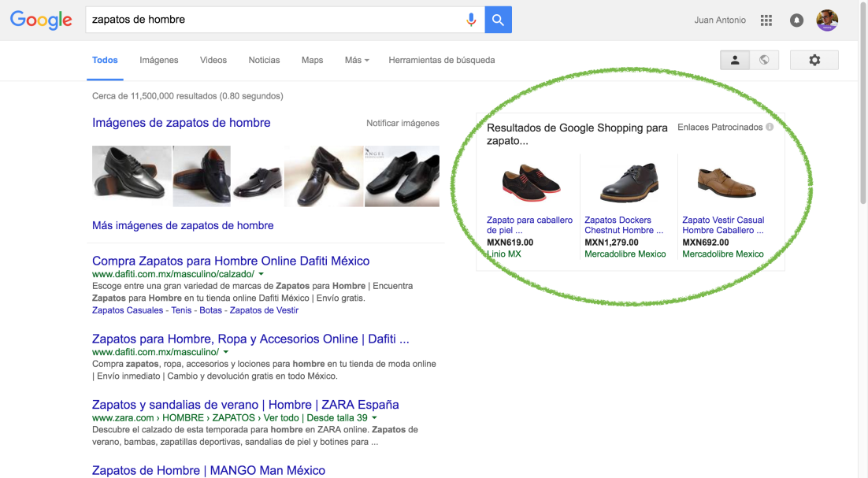This screenshot has height=478, width=868.
Task: Open "Zapatos para Hombre, Ropa y Accesorios" result
Action: point(250,339)
